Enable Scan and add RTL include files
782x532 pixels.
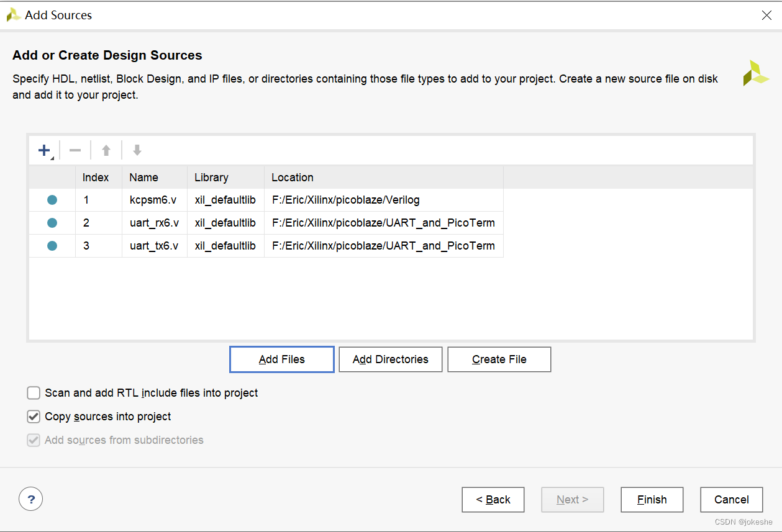tap(34, 393)
